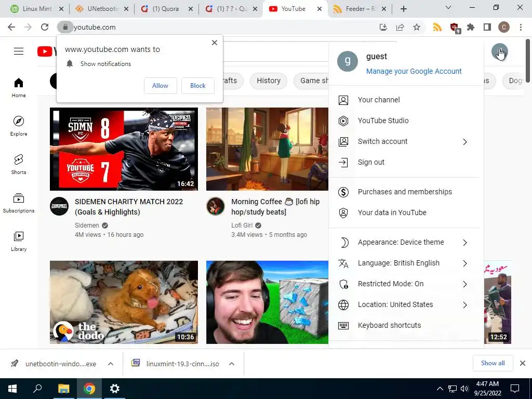This screenshot has width=532, height=399.
Task: Go to Home in the sidebar
Action: tap(19, 87)
